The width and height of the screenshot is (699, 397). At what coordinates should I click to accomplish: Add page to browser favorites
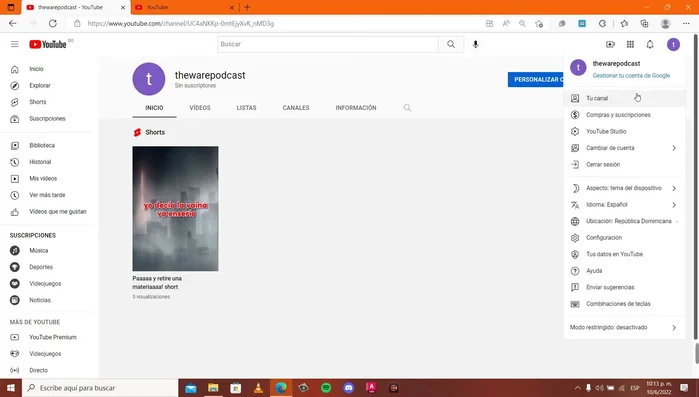tap(539, 24)
